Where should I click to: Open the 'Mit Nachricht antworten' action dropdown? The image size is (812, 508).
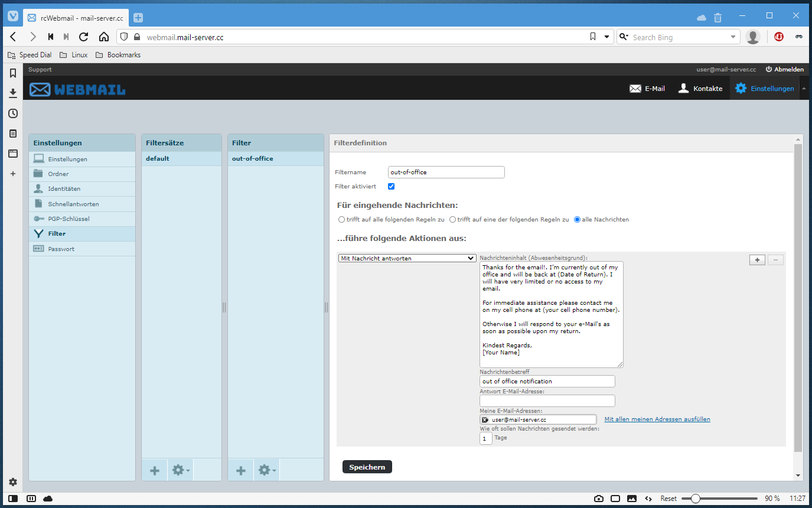point(407,258)
